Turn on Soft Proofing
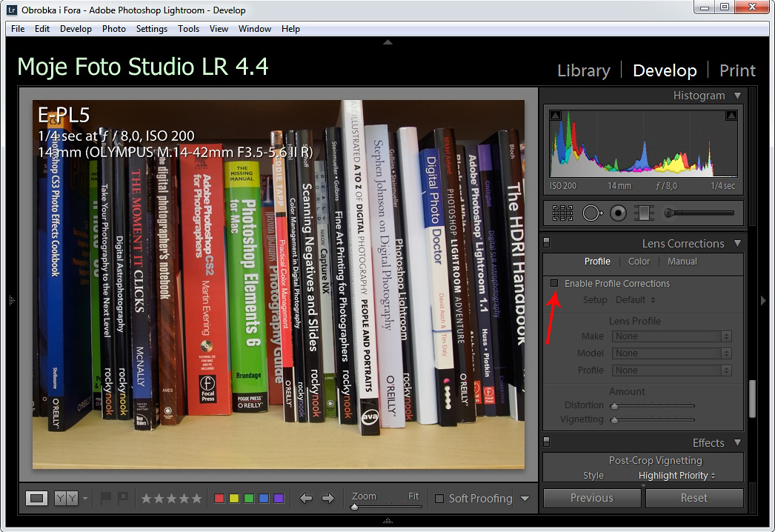The height and width of the screenshot is (532, 775). pos(439,499)
